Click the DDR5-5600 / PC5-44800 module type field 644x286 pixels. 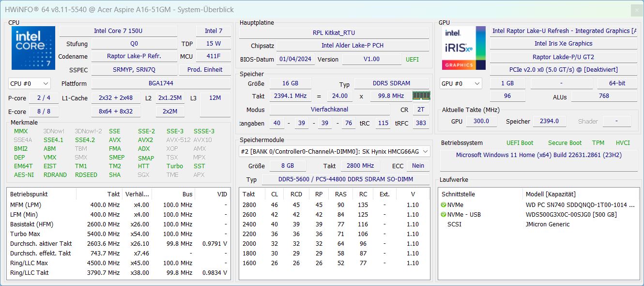346,179
